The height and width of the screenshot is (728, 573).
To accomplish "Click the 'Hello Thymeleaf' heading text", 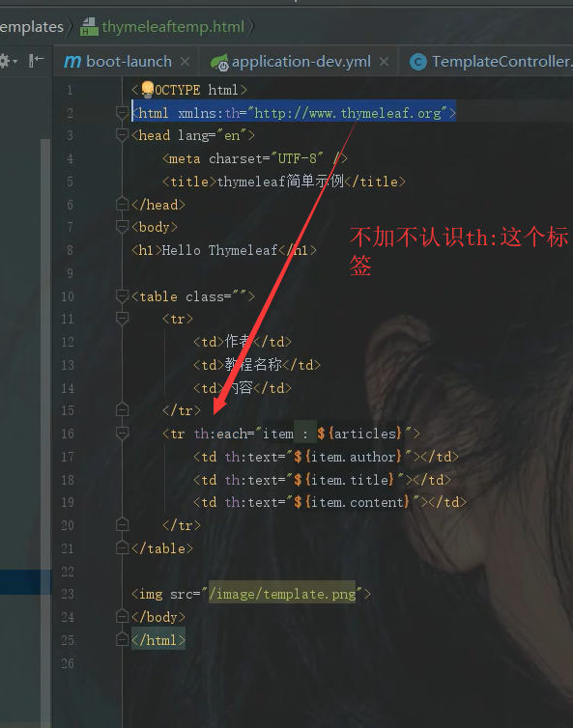I will (x=219, y=251).
